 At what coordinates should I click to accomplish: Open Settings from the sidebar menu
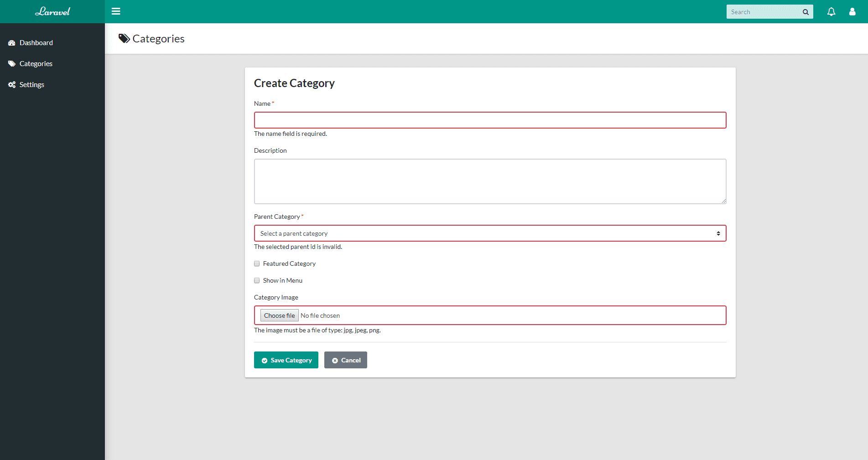tap(32, 84)
